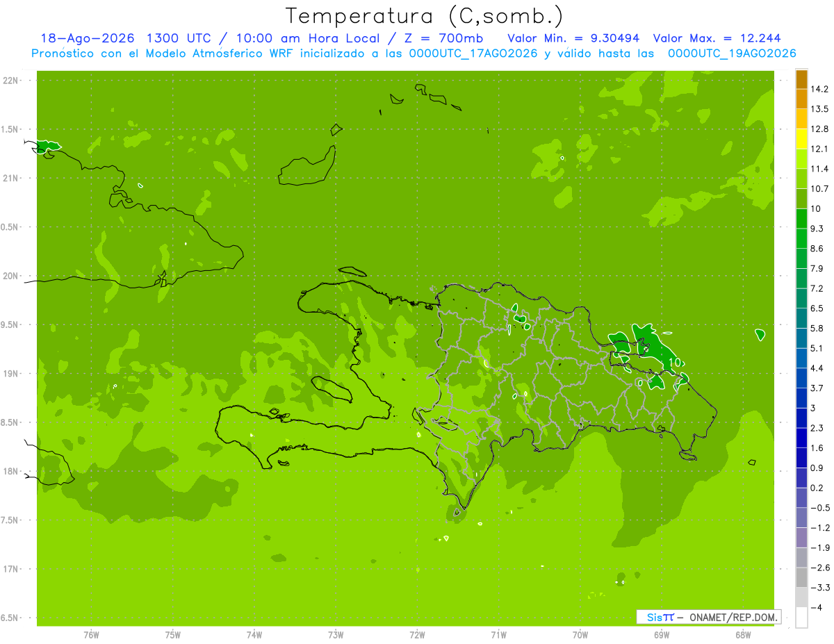Select the date text "18-Ago-2026"
Image resolution: width=834 pixels, height=644 pixels.
click(87, 38)
